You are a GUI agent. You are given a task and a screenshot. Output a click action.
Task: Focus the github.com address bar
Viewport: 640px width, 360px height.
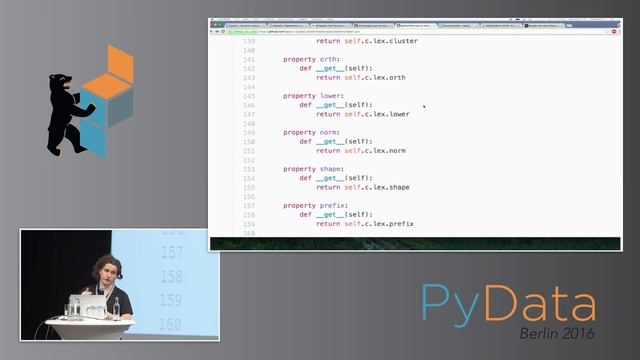point(418,31)
